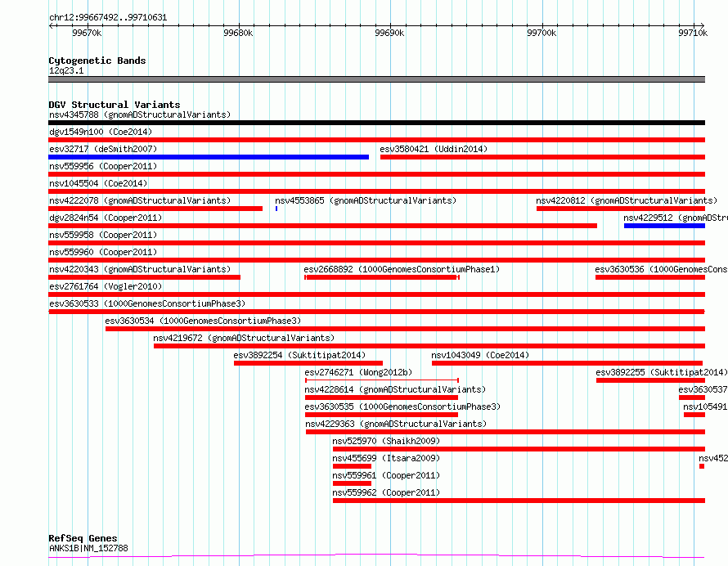Select the 12q23.1 band label
The image size is (728, 566).
[66, 70]
